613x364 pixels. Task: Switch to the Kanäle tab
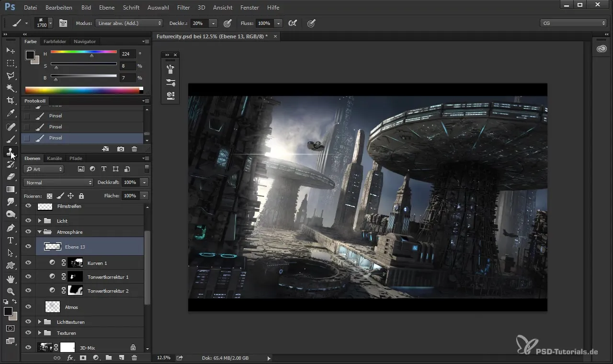pos(55,158)
